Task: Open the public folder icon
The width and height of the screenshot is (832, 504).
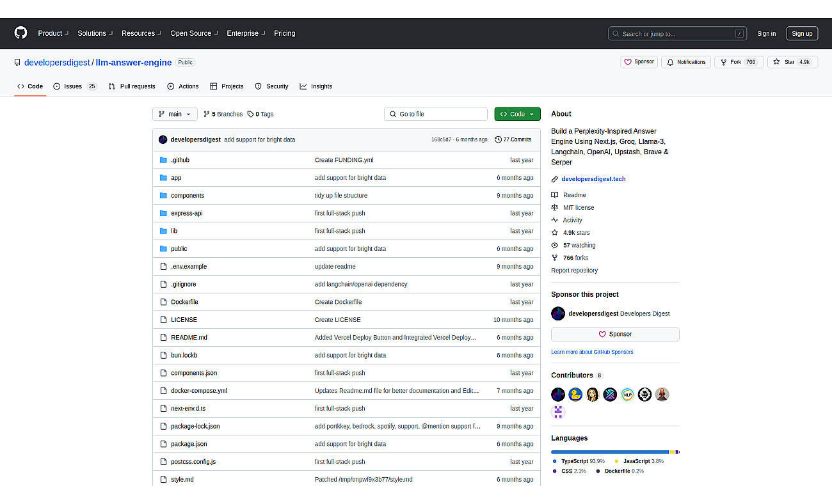Action: click(163, 249)
